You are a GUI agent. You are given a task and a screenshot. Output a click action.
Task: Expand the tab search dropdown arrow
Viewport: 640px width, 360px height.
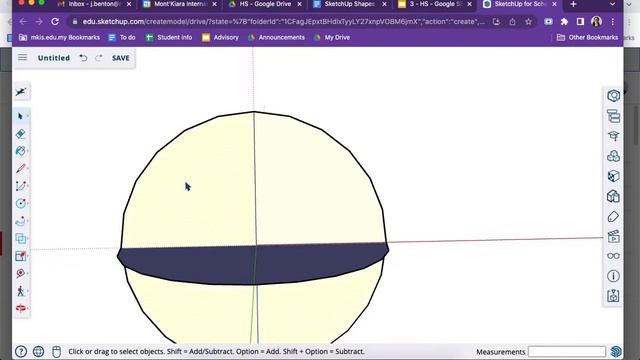(612, 4)
